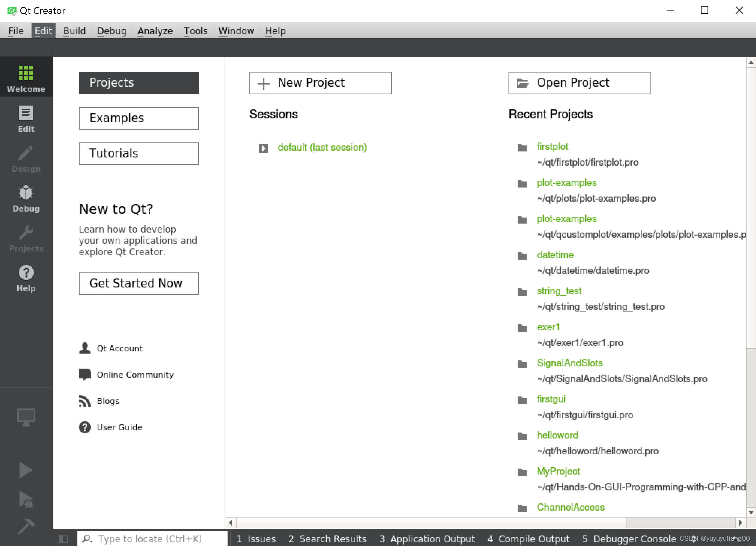Open the Compile Output pane

[528, 539]
